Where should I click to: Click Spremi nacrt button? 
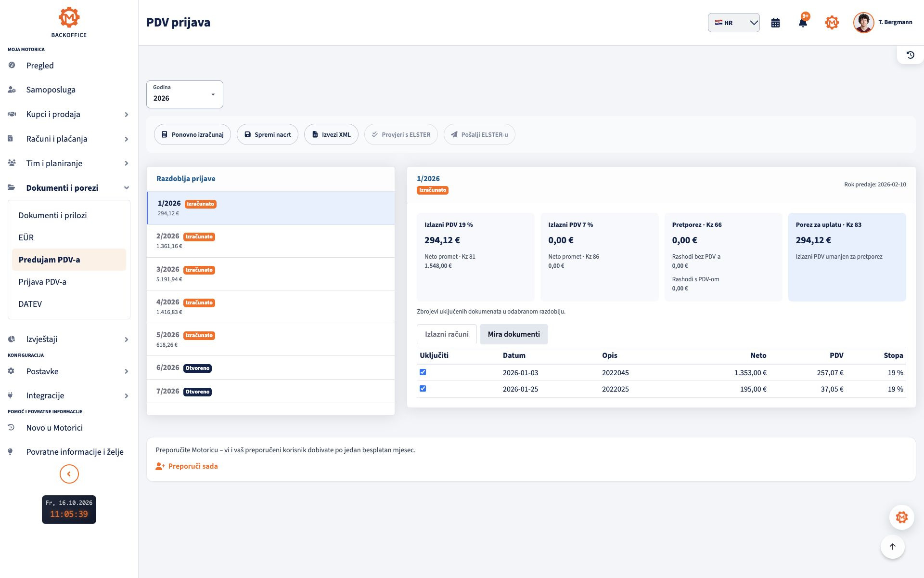268,134
